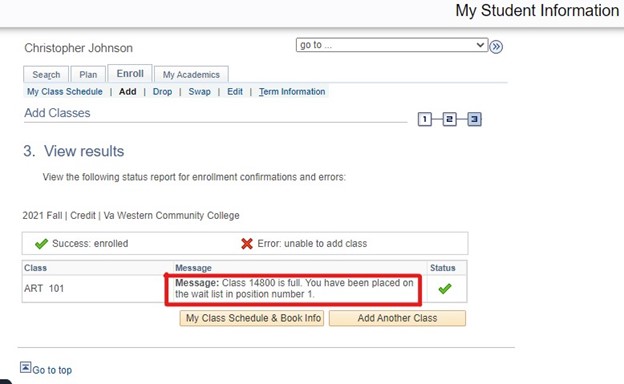Switch to the Plan tab
This screenshot has width=624, height=384.
point(88,74)
